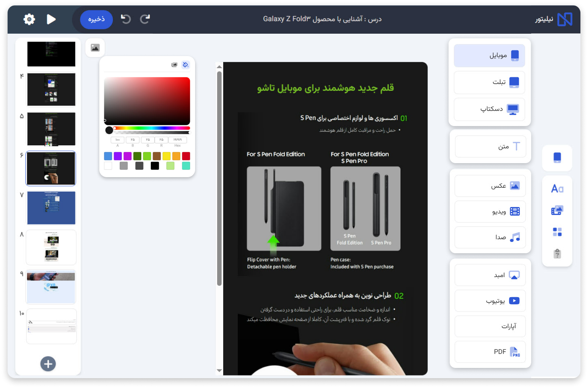Switch color picker to image background mode
The image size is (588, 388).
point(174,65)
